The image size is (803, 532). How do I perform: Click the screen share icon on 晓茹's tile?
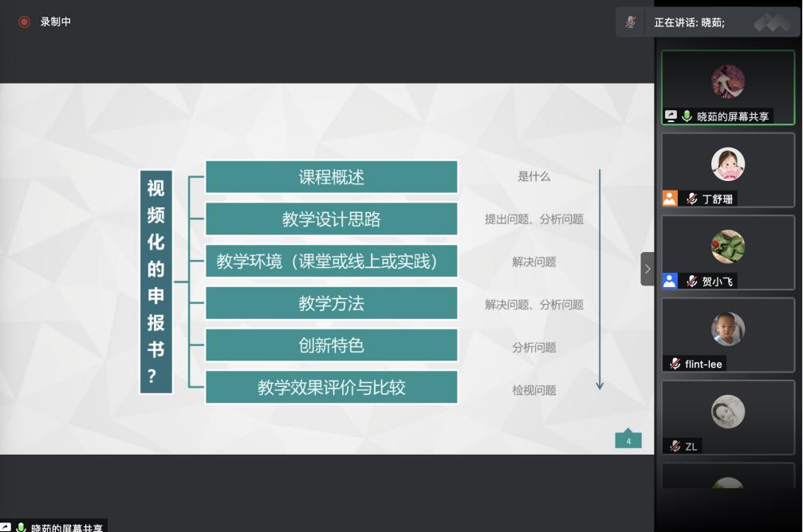click(671, 116)
